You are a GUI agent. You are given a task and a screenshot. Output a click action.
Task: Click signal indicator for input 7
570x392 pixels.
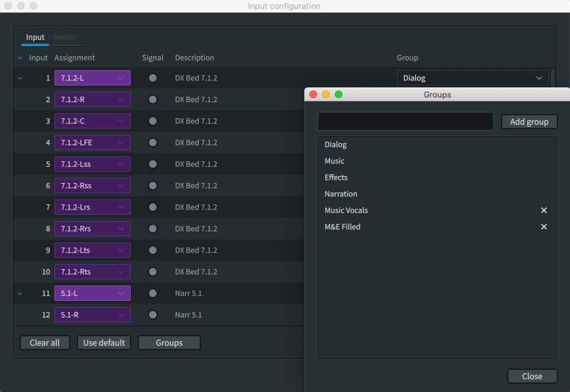[x=153, y=207]
